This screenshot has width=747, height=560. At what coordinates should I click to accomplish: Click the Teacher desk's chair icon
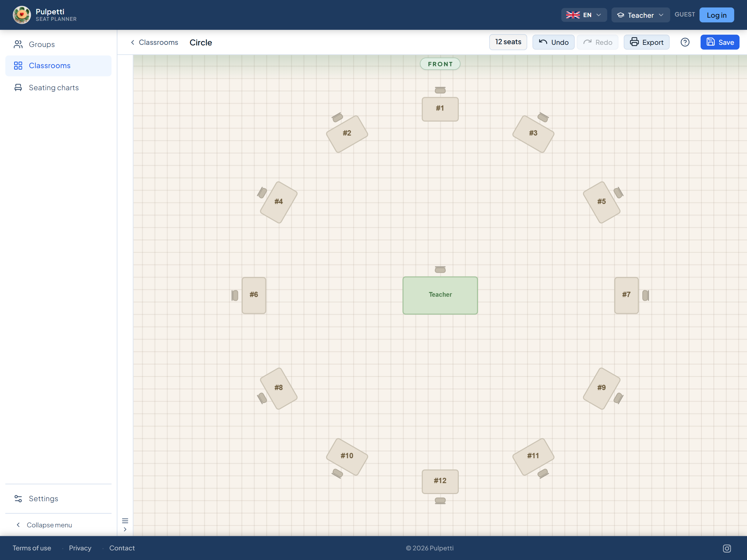coord(440,269)
